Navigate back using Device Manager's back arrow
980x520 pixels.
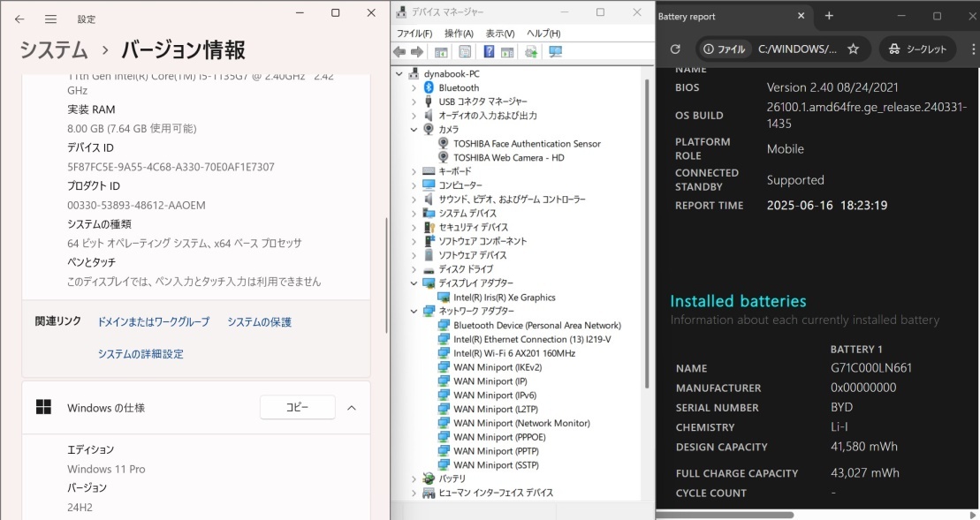pos(399,50)
